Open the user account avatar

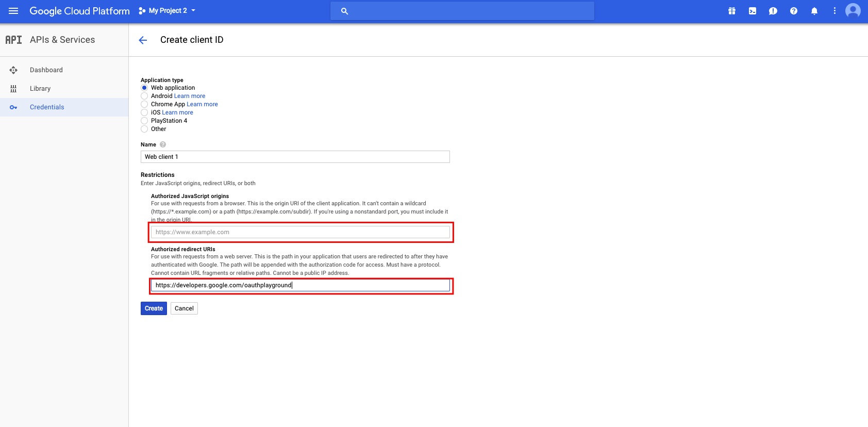(853, 11)
